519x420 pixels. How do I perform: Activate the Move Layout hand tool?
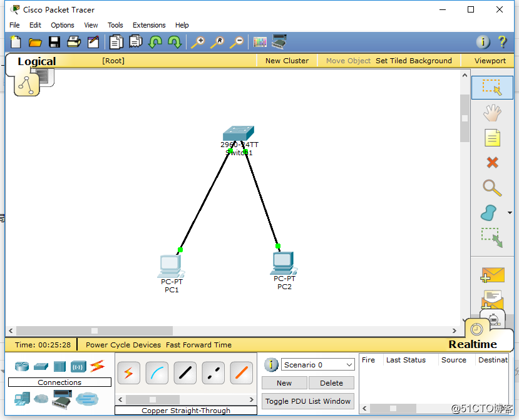tap(492, 113)
